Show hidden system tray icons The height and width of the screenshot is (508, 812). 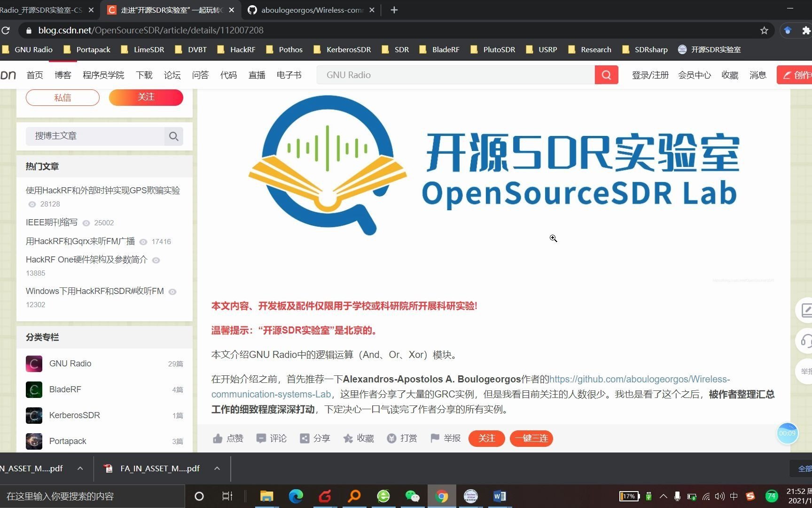[x=663, y=496]
